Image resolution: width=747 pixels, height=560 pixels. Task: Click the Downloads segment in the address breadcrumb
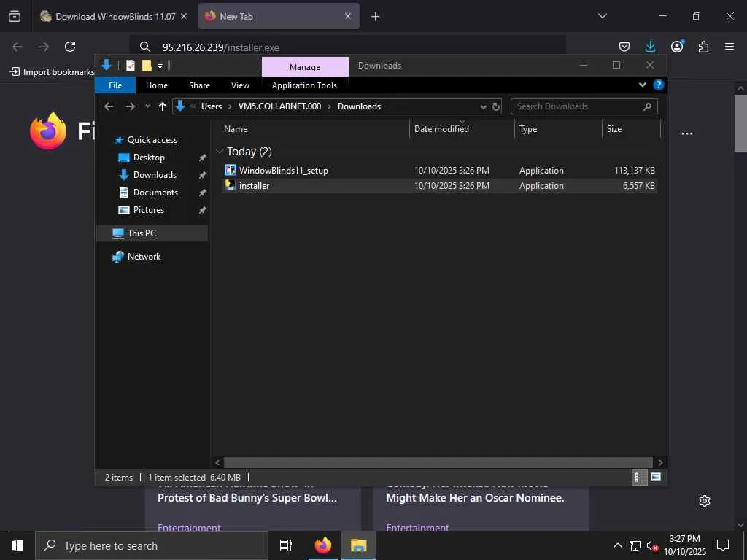click(359, 106)
